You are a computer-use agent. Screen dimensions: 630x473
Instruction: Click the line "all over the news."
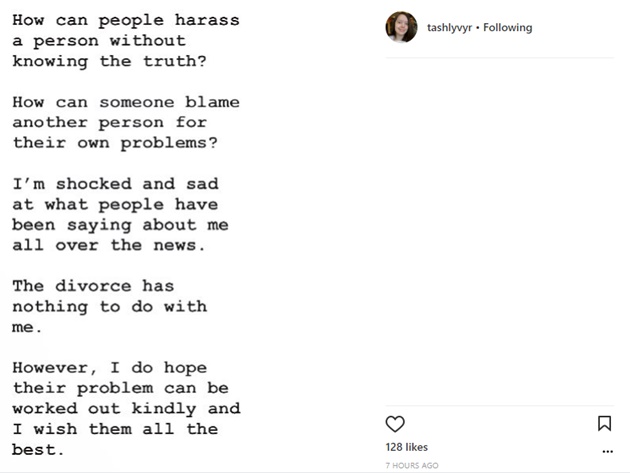(x=108, y=245)
